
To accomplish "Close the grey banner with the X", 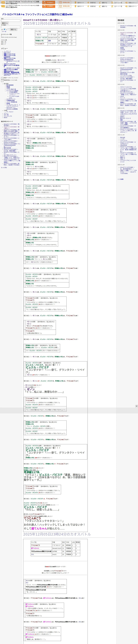I will tap(136, 406).
